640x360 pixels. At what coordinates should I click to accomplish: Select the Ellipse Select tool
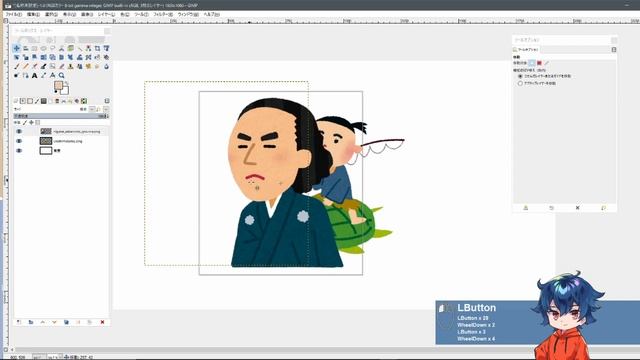(44, 49)
